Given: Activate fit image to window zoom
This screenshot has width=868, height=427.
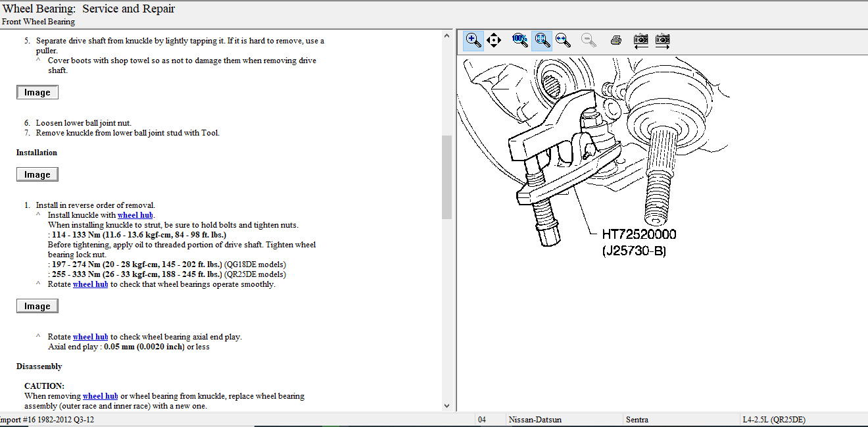Looking at the screenshot, I should 541,40.
